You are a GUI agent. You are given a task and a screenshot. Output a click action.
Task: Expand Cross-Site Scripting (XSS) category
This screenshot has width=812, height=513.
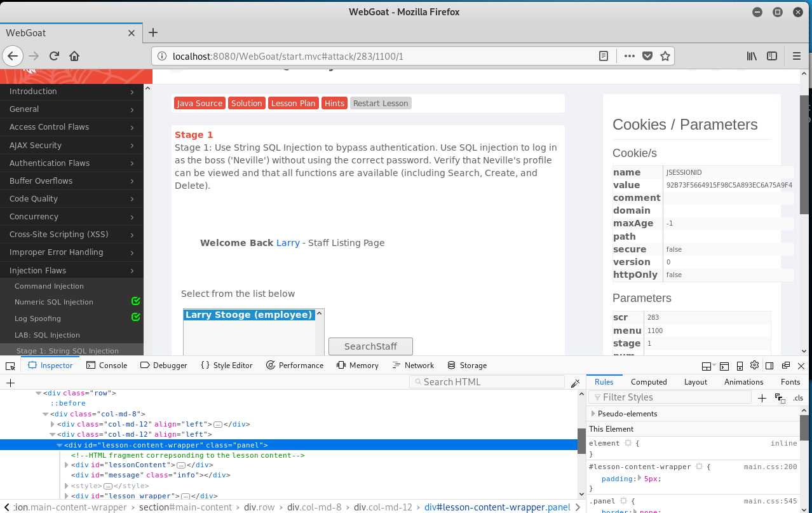click(x=72, y=235)
